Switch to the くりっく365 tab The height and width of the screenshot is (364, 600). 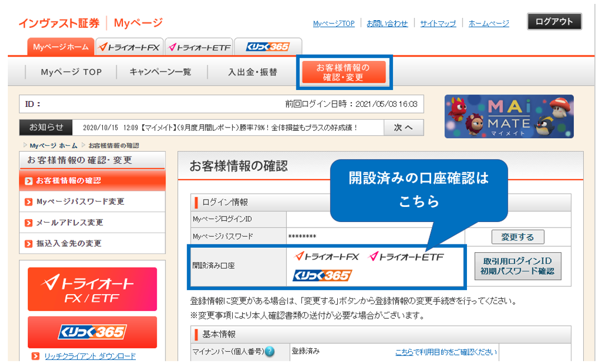268,47
